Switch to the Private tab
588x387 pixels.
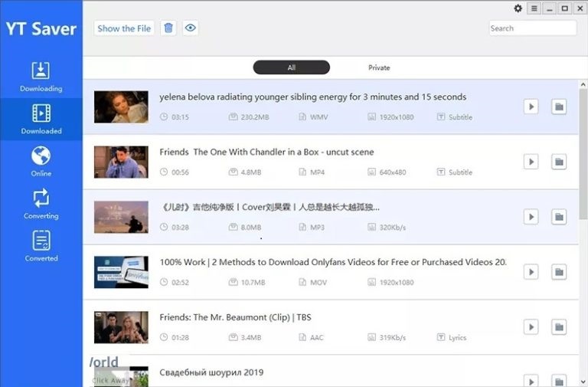(x=379, y=67)
